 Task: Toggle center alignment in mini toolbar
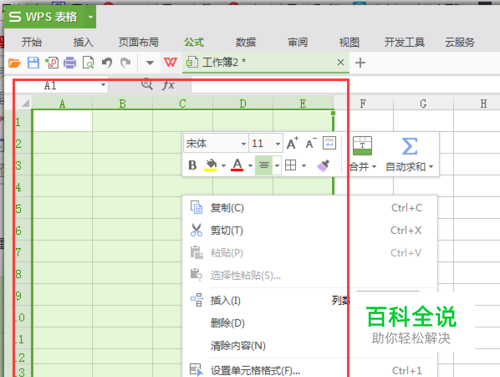point(264,165)
